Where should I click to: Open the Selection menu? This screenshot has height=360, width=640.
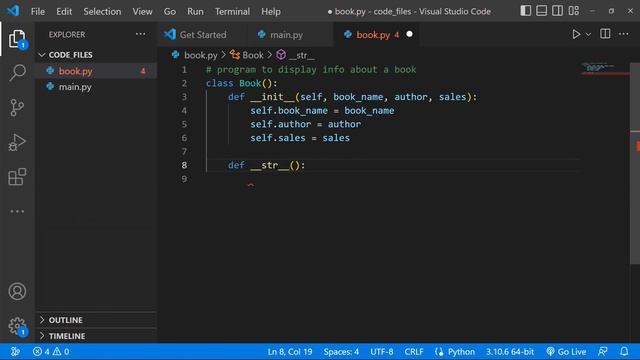pos(102,11)
